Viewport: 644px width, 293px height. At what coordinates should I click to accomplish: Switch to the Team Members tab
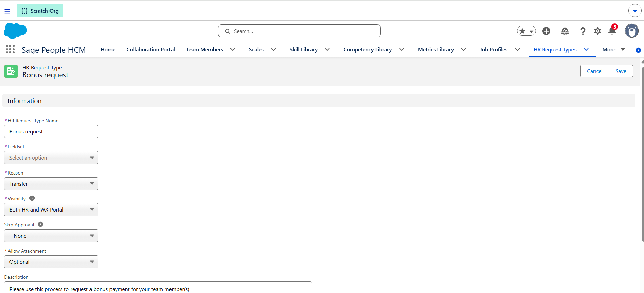pyautogui.click(x=204, y=49)
